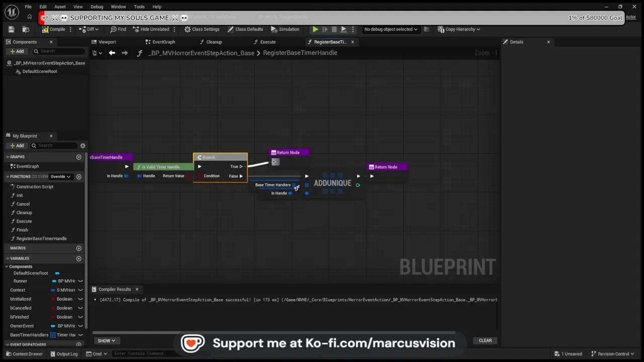
Task: Open the Diff dropdown
Action: pyautogui.click(x=89, y=29)
